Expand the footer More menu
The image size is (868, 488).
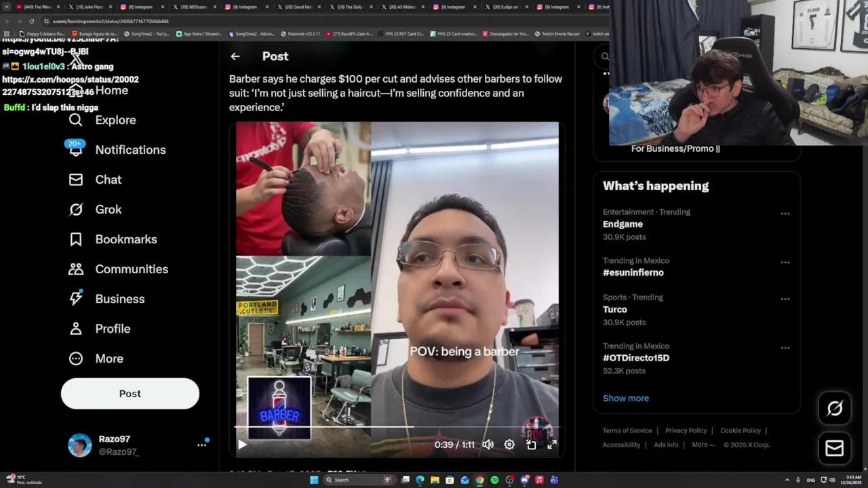point(703,445)
